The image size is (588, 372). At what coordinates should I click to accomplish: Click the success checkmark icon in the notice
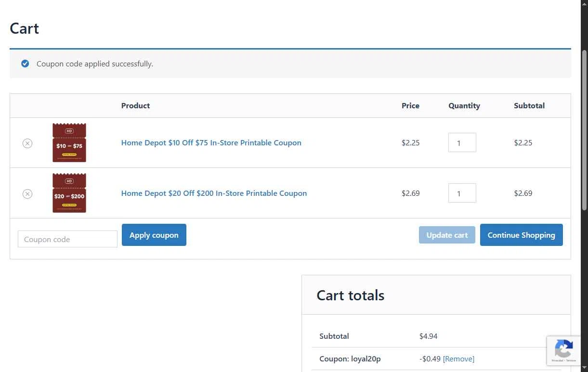click(25, 64)
